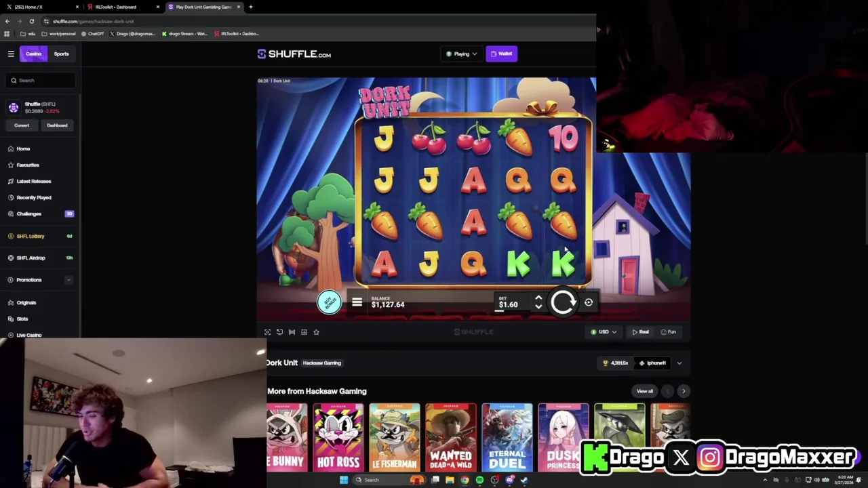Switch to the Home / X browser tab
The height and width of the screenshot is (488, 868).
[x=41, y=7]
